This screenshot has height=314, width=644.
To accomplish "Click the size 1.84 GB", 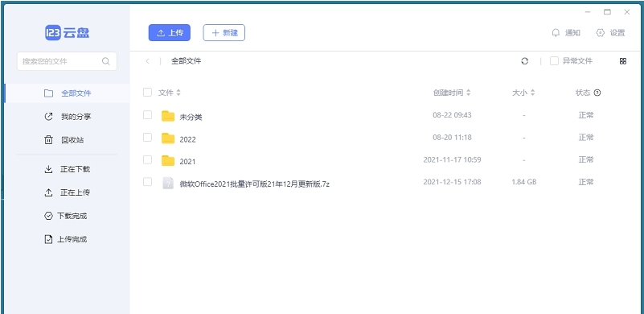I will [524, 182].
